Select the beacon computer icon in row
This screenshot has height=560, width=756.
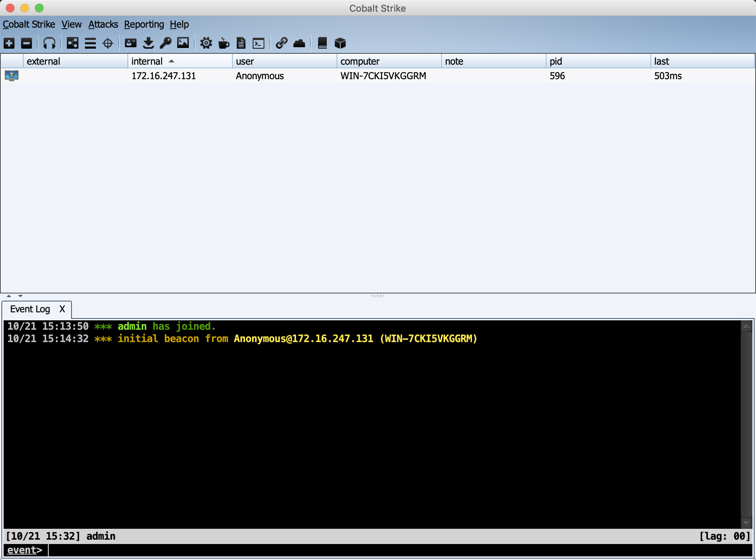pos(12,76)
